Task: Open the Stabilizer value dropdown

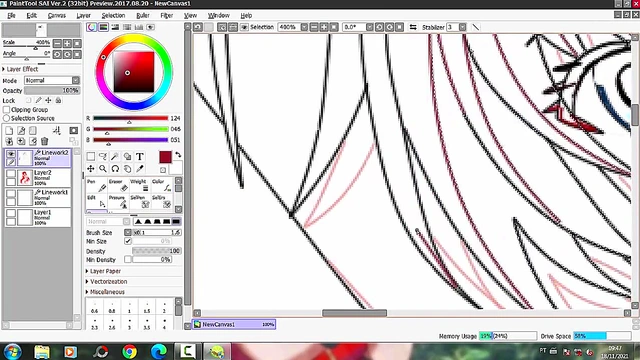Action: (x=462, y=27)
